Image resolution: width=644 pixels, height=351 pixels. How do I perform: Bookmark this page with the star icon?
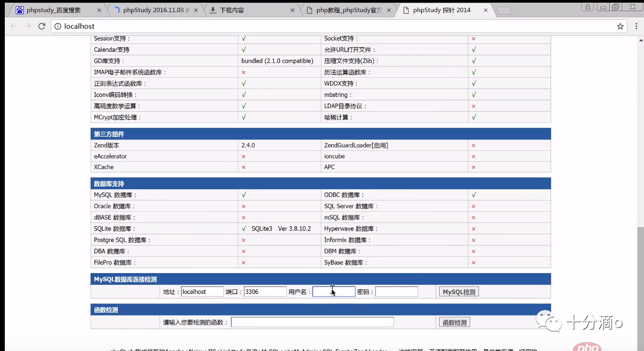[x=620, y=26]
